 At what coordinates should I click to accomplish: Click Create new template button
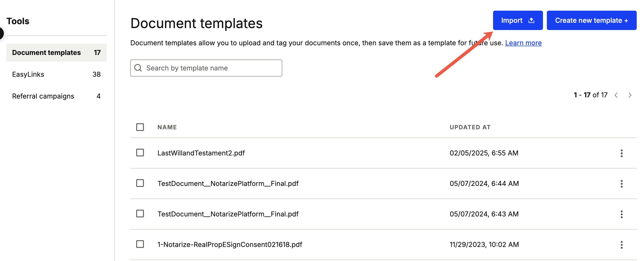(x=591, y=20)
